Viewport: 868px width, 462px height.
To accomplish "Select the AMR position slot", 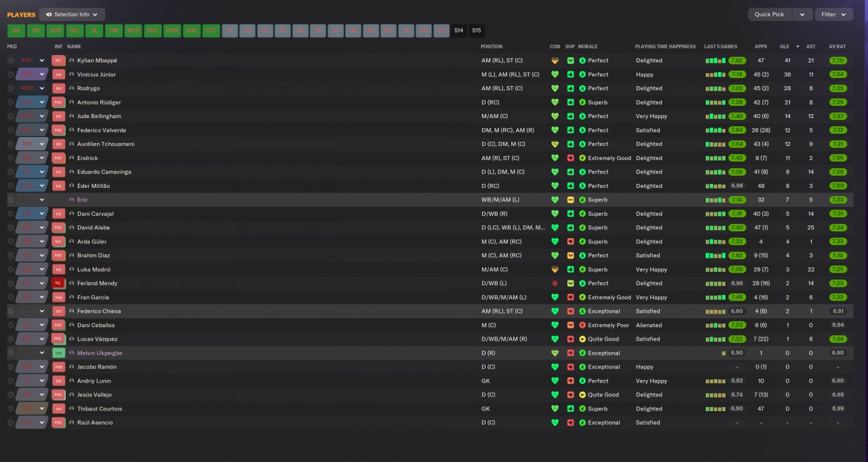I will click(172, 31).
